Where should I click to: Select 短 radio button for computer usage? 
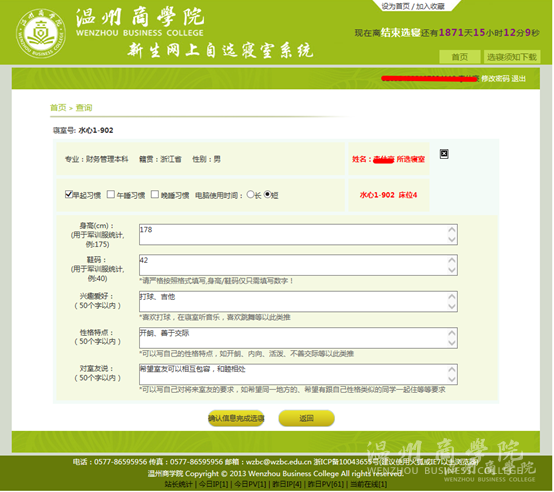pyautogui.click(x=267, y=194)
